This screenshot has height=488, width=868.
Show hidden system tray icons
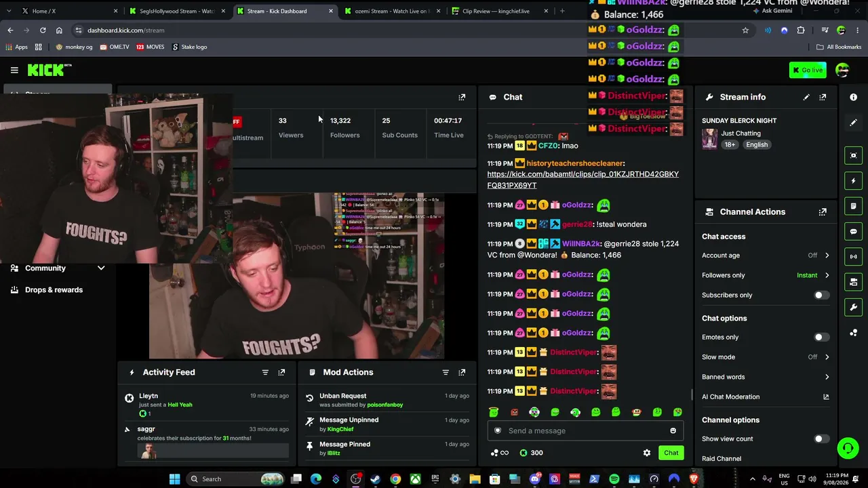(752, 479)
